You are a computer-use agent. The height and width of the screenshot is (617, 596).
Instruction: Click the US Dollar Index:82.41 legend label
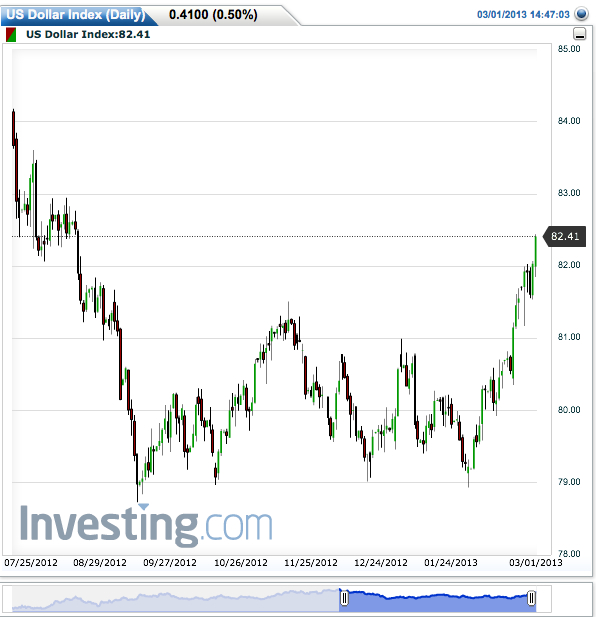coord(88,35)
